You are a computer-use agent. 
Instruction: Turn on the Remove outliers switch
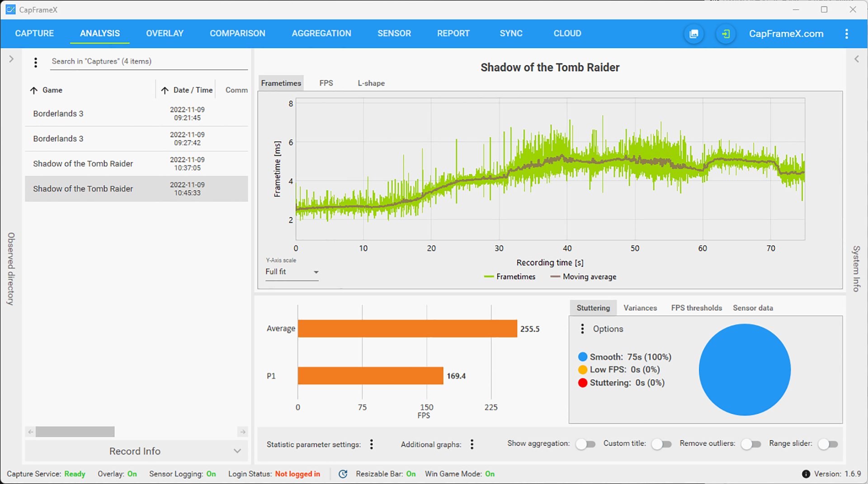click(x=750, y=444)
